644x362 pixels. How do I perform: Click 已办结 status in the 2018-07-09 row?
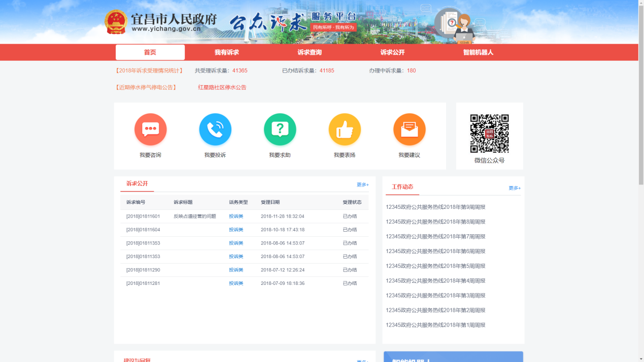[x=350, y=283]
